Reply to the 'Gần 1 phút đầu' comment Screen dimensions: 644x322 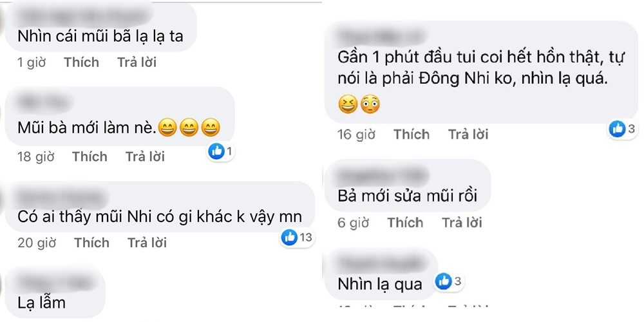468,134
